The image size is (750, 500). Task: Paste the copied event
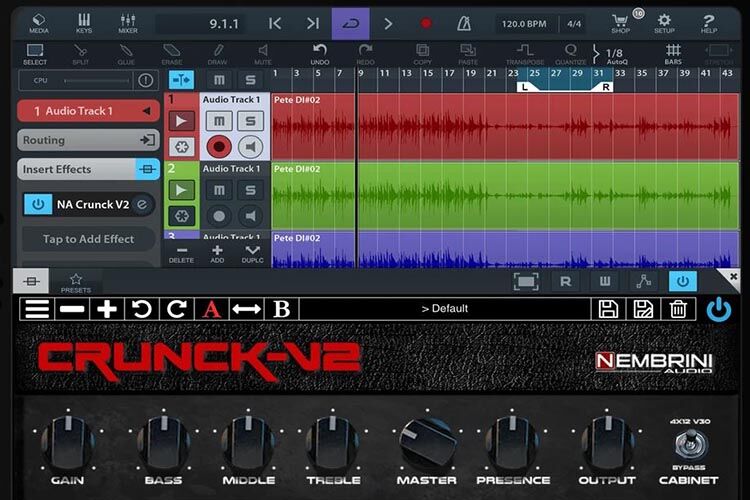[x=468, y=54]
